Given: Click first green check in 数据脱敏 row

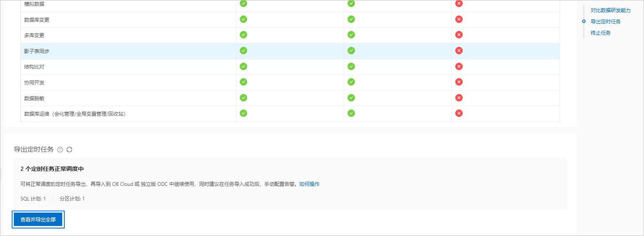Looking at the screenshot, I should [243, 98].
